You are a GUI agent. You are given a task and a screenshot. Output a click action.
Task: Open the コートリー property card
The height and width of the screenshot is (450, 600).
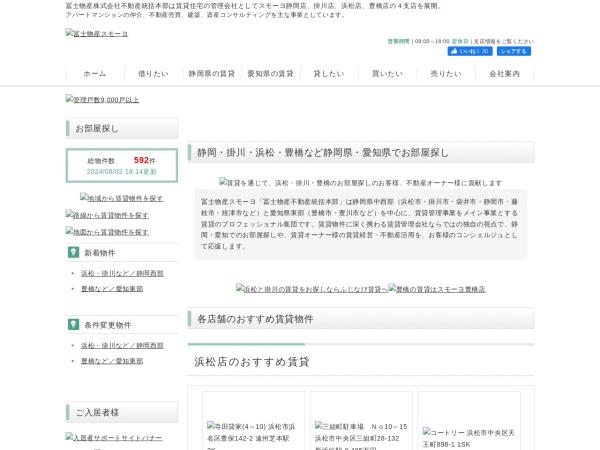[x=469, y=421]
